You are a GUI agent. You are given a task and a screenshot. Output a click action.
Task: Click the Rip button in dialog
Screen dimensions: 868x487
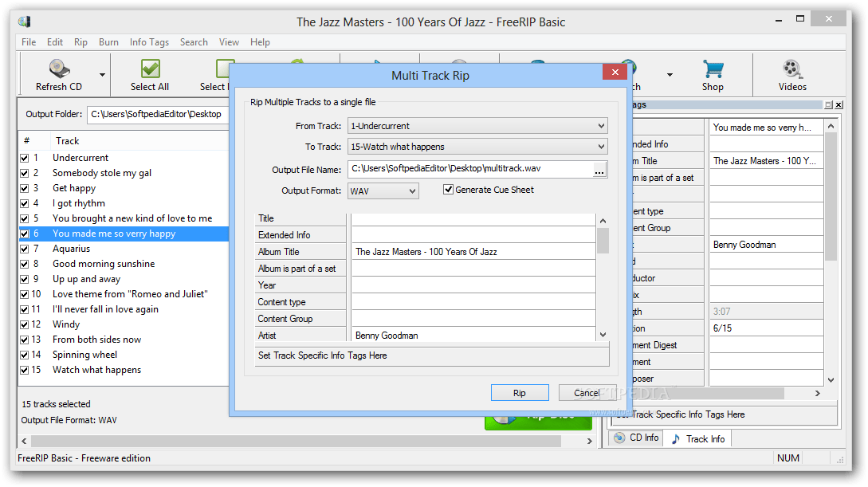[519, 393]
